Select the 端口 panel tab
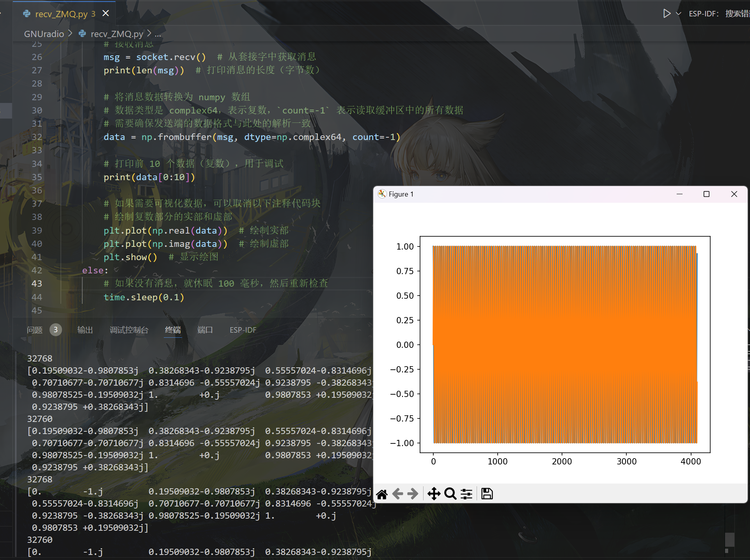The width and height of the screenshot is (750, 560). pos(205,330)
